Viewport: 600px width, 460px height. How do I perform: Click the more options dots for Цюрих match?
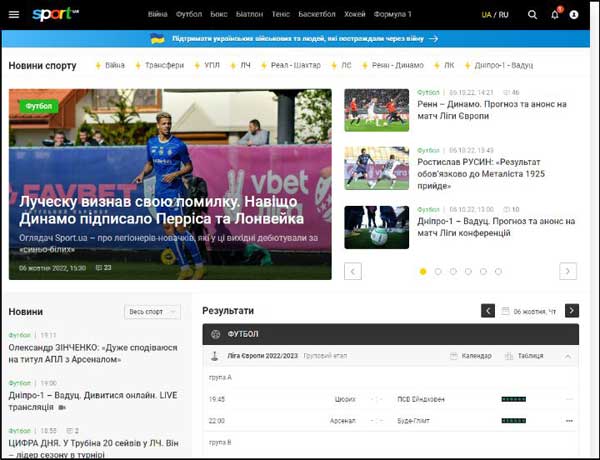click(x=569, y=399)
